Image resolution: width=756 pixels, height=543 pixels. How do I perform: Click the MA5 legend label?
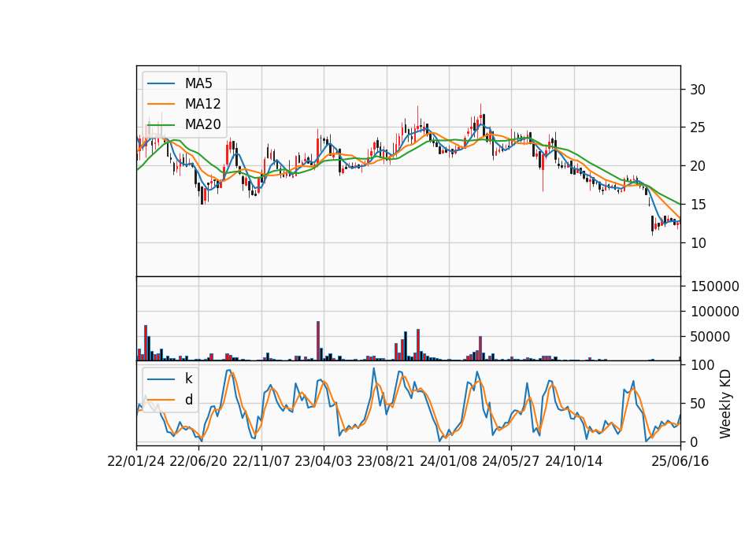198,83
